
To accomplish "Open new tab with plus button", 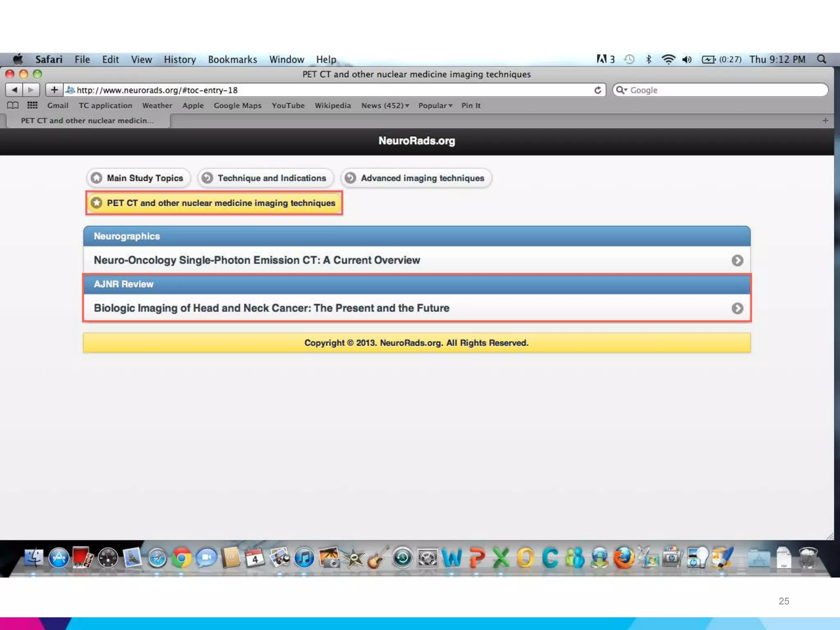I will tap(825, 121).
